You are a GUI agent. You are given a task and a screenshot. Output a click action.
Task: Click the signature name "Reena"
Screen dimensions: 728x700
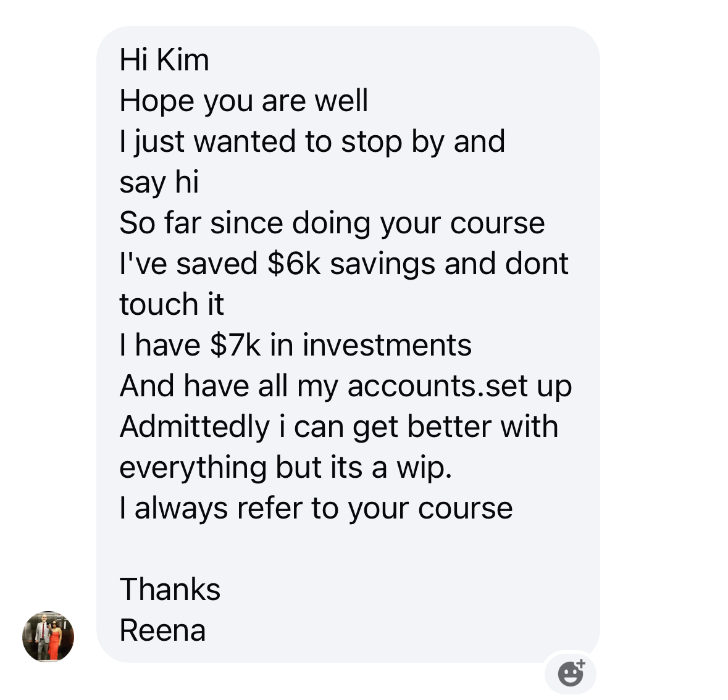pos(162,630)
